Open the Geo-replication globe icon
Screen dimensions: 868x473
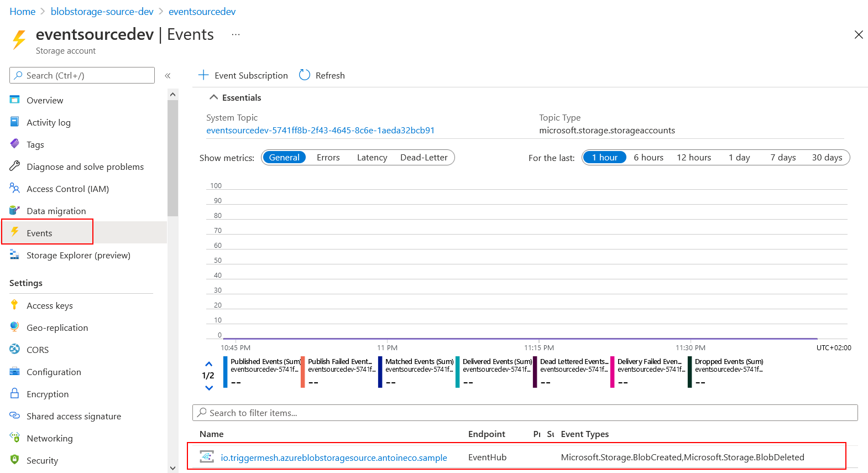[15, 327]
